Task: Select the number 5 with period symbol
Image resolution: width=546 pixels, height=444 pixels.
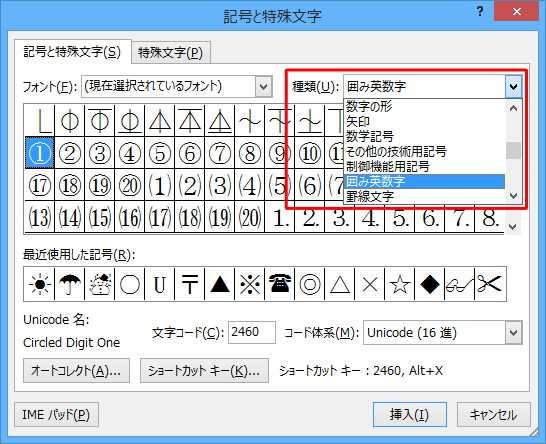Action: [x=399, y=219]
